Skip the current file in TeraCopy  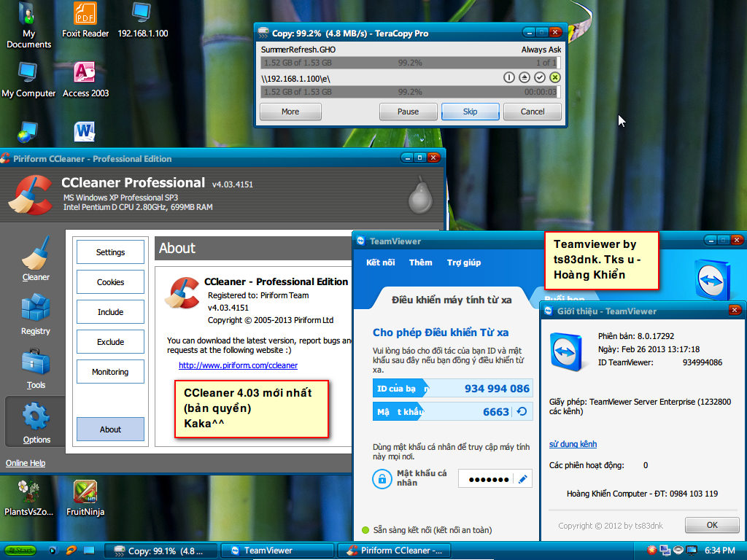pos(471,112)
